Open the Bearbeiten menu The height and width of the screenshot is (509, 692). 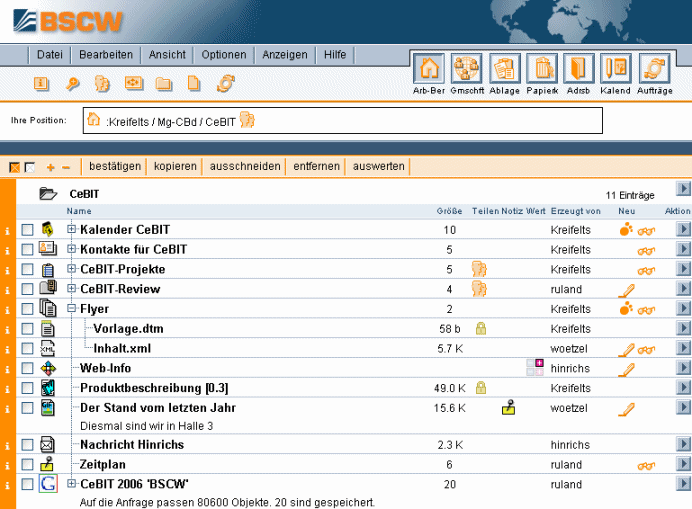tap(106, 55)
